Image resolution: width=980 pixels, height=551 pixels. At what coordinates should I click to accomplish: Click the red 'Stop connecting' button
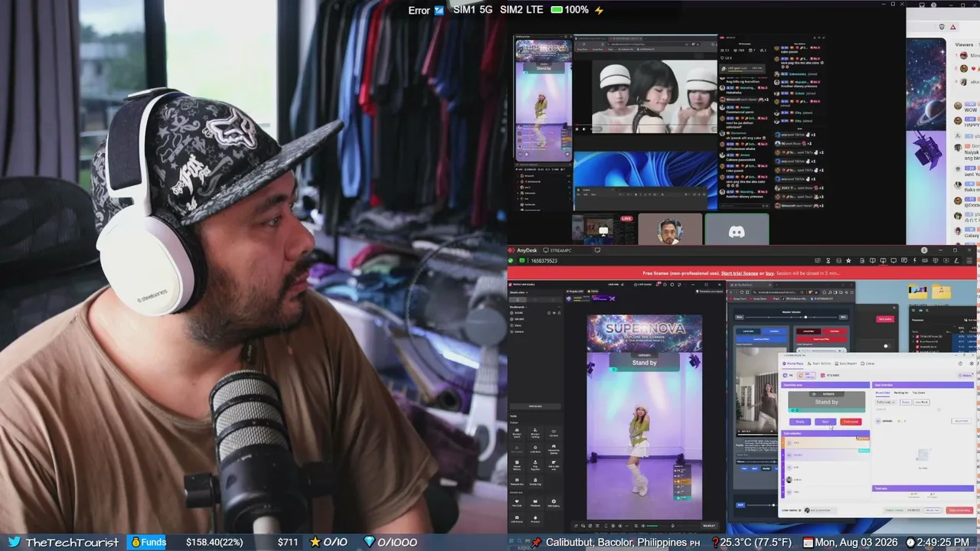click(959, 510)
